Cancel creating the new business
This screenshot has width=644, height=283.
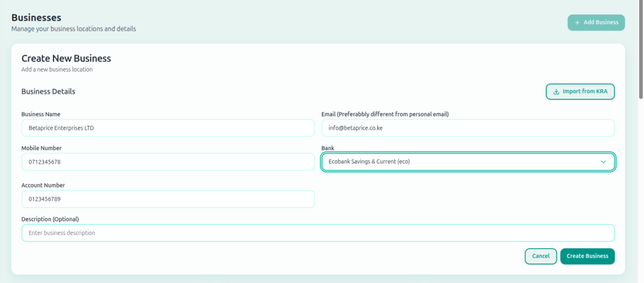click(540, 256)
